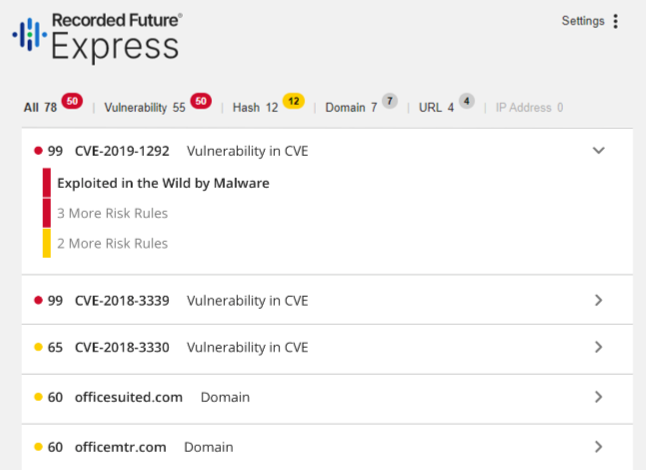646x470 pixels.
Task: Click yellow risk dot beside officesuited.com
Action: tap(38, 397)
